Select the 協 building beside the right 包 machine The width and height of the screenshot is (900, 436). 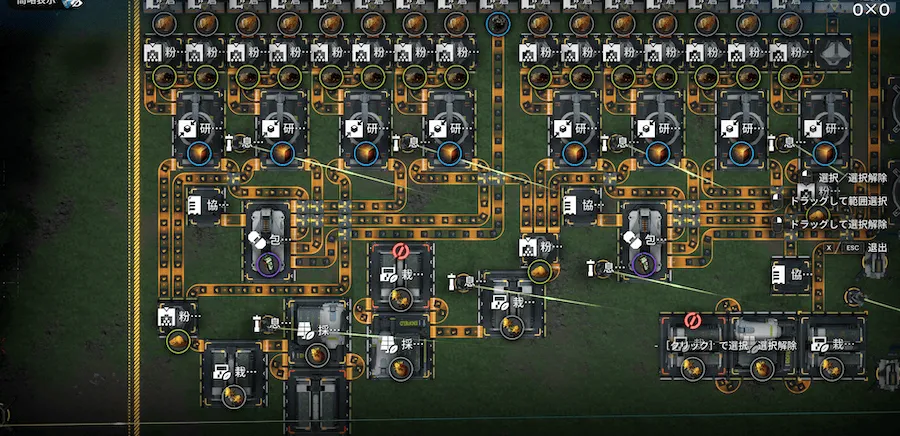[x=583, y=205]
